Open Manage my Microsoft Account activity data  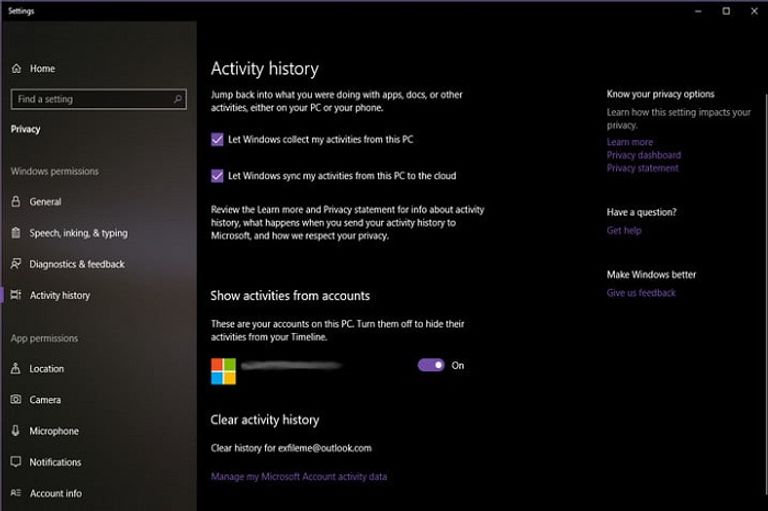click(x=298, y=477)
